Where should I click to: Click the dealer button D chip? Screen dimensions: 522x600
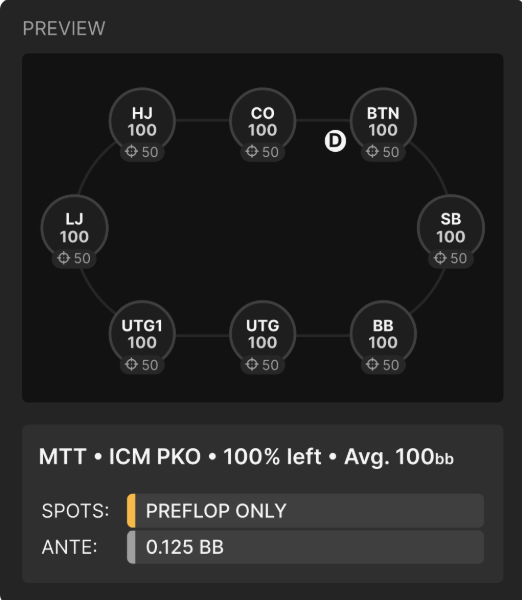335,141
